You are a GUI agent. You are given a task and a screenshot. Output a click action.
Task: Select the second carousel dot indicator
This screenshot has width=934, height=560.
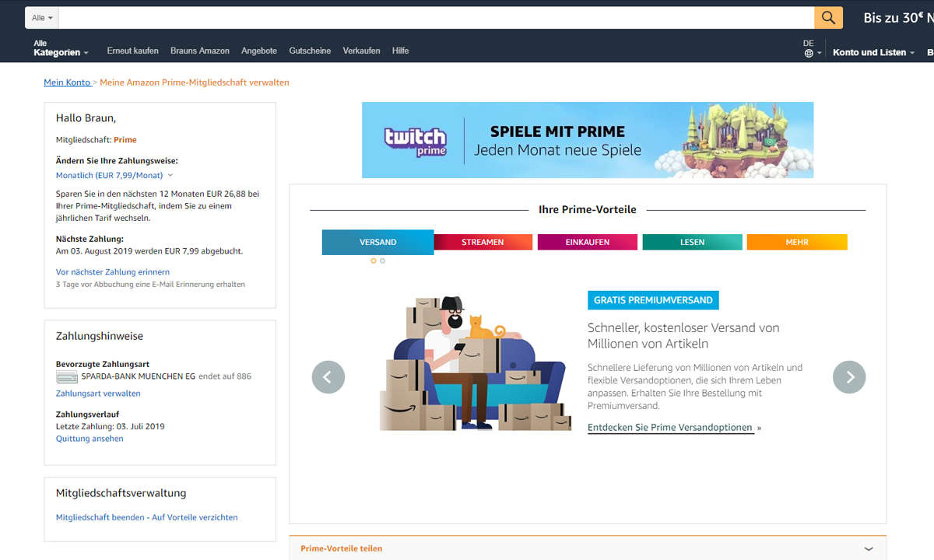[x=382, y=261]
